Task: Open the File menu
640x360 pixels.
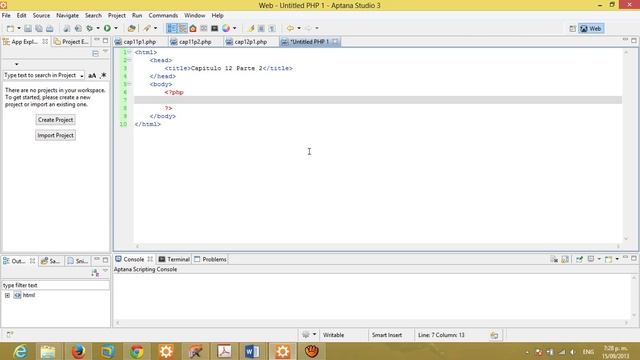Action: 6,16
